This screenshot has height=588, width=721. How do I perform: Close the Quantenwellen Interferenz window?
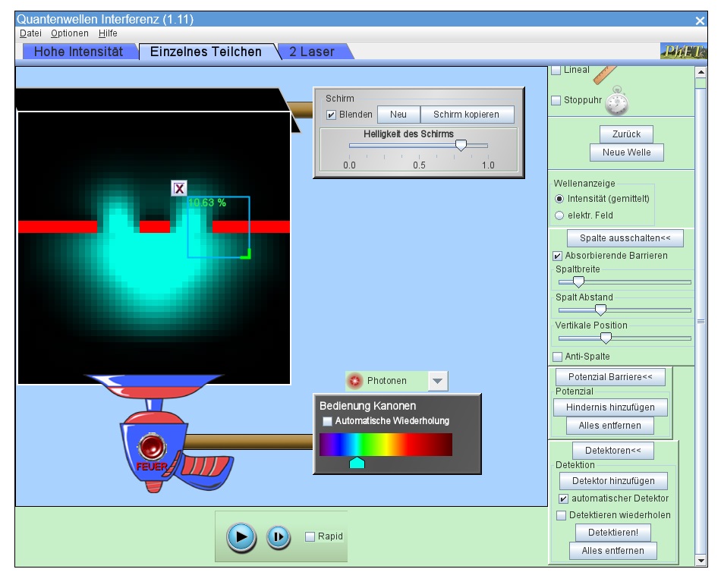700,20
